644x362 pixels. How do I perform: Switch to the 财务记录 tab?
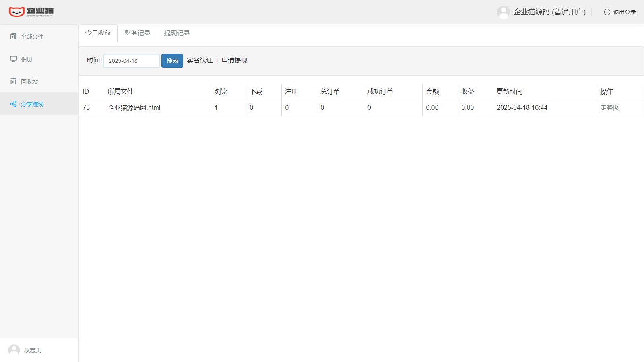point(137,33)
